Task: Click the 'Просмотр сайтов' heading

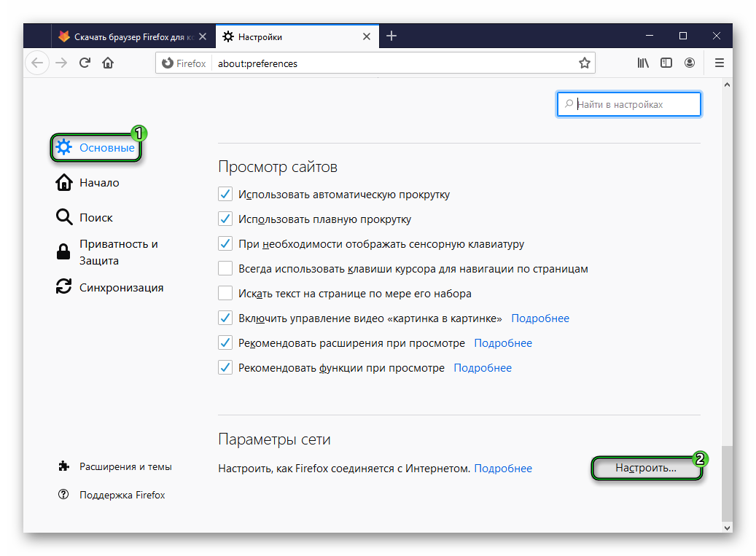Action: pos(278,167)
